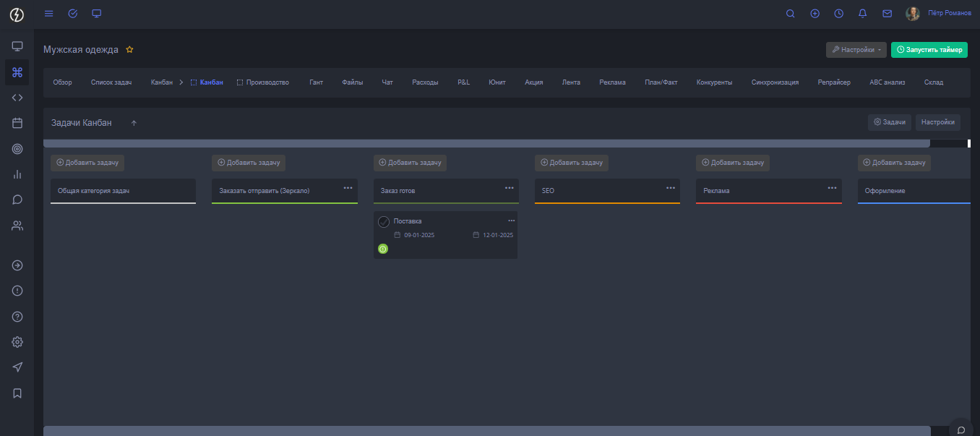The height and width of the screenshot is (436, 980).
Task: Open the mail envelope icon
Action: [887, 14]
